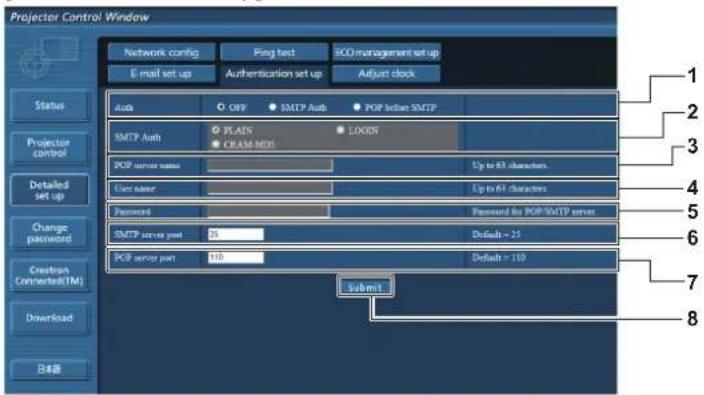This screenshot has width=704, height=395.
Task: Open the E-mail set up tab
Action: [x=161, y=74]
